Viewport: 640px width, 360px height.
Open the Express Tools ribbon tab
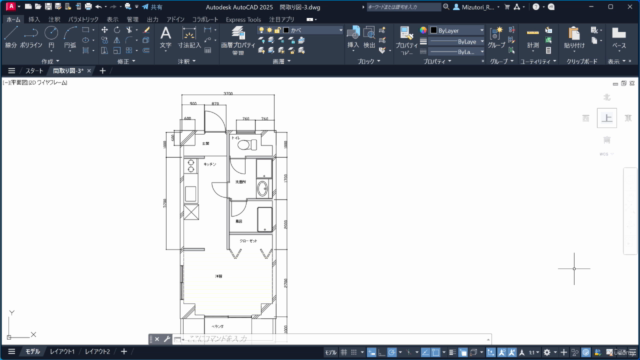(x=243, y=19)
